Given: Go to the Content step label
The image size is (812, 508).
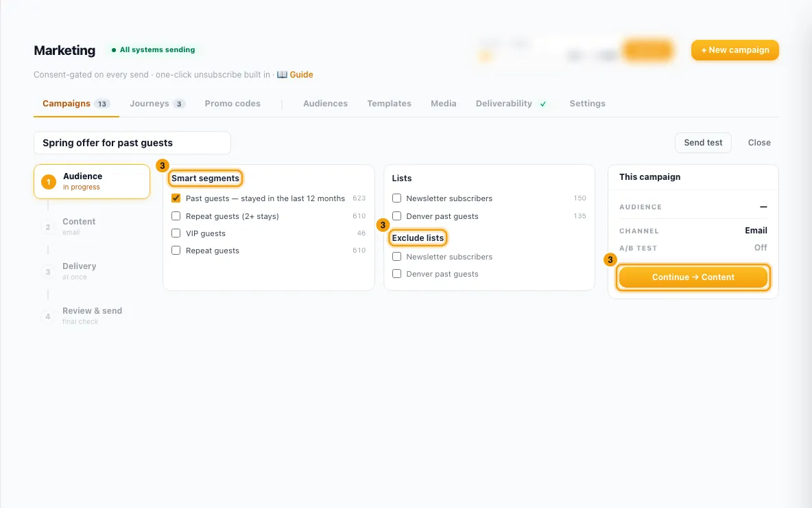Looking at the screenshot, I should coord(79,221).
